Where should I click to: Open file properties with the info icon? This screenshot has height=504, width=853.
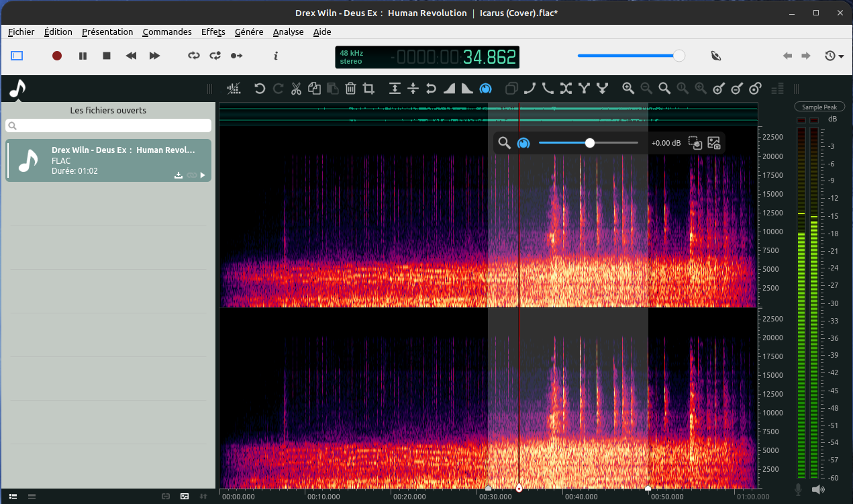tap(276, 56)
